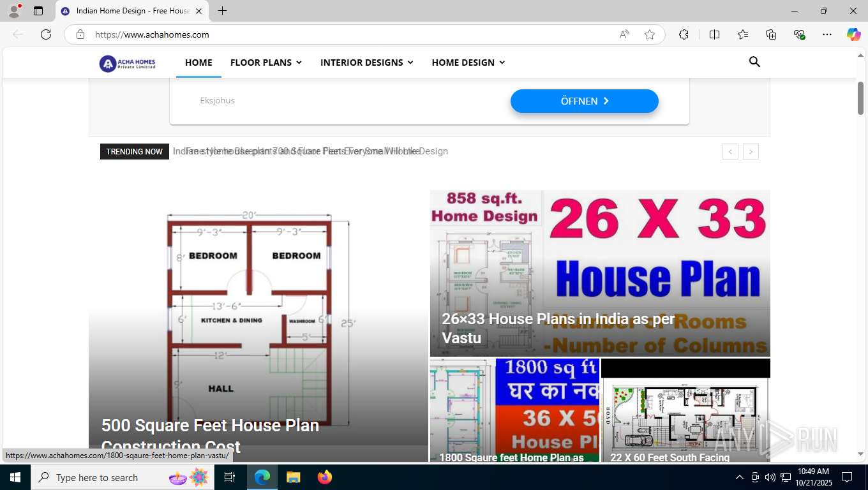This screenshot has height=490, width=868.
Task: Expand the INTERIOR DESIGNS dropdown menu
Action: pos(367,63)
